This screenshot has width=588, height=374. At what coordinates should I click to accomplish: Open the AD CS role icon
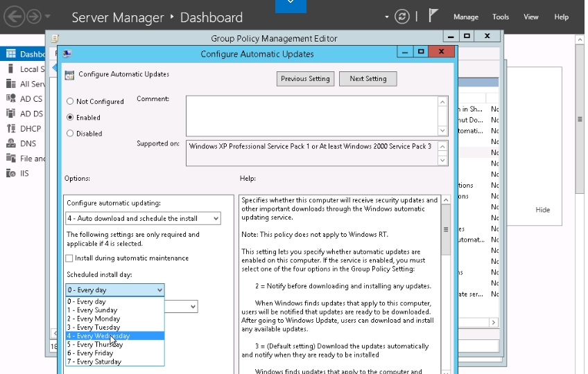tap(11, 98)
